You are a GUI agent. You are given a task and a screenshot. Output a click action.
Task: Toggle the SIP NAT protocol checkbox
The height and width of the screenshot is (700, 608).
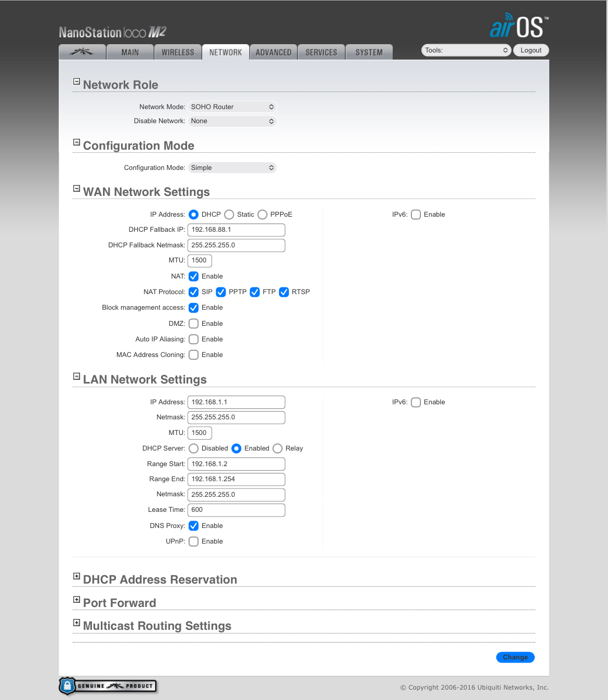tap(193, 292)
